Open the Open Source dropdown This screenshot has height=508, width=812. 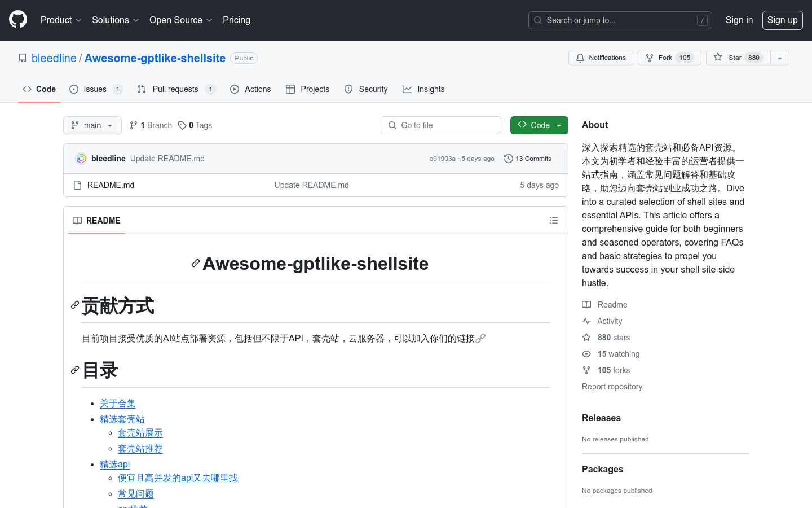pos(180,20)
